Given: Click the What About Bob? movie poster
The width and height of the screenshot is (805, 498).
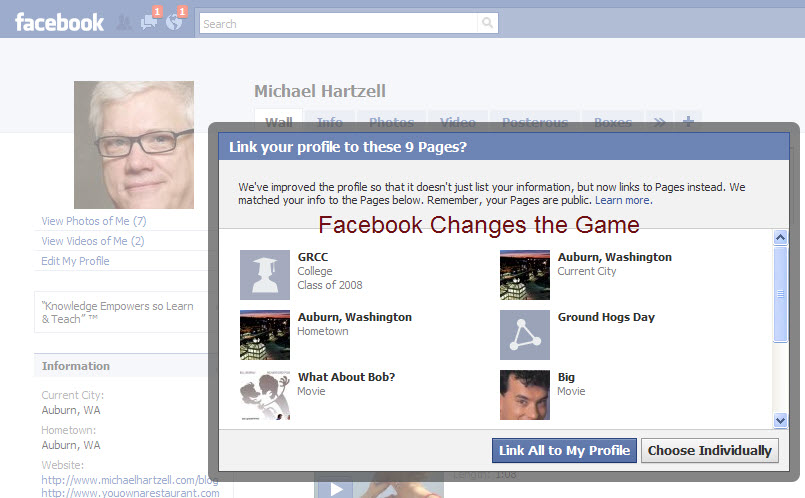Looking at the screenshot, I should (265, 395).
